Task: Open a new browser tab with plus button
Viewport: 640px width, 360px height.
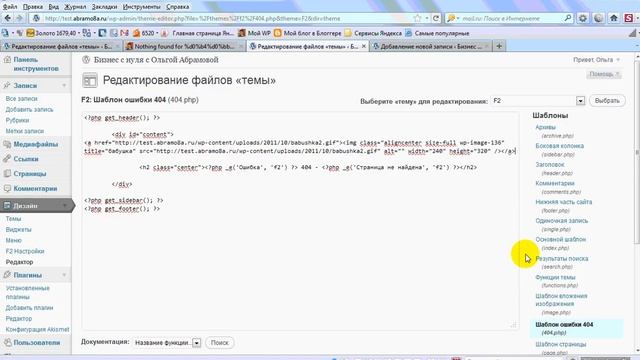Action: (x=499, y=46)
